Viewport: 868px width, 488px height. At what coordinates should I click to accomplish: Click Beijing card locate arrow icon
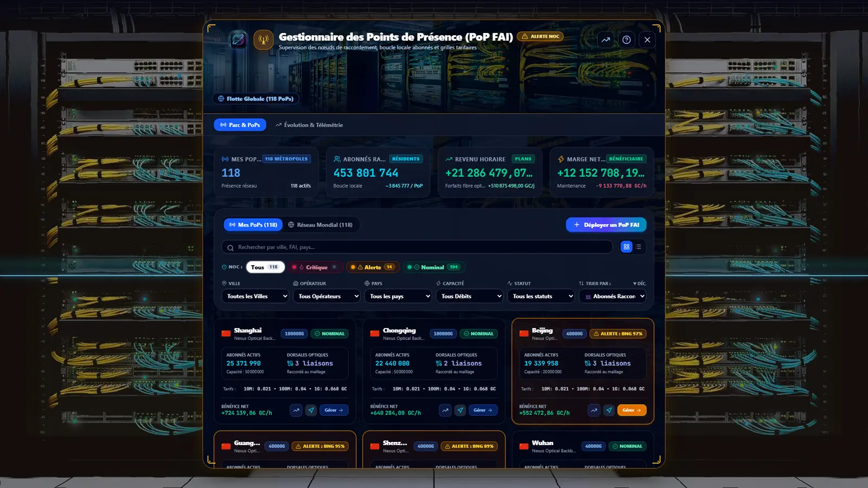pyautogui.click(x=609, y=410)
